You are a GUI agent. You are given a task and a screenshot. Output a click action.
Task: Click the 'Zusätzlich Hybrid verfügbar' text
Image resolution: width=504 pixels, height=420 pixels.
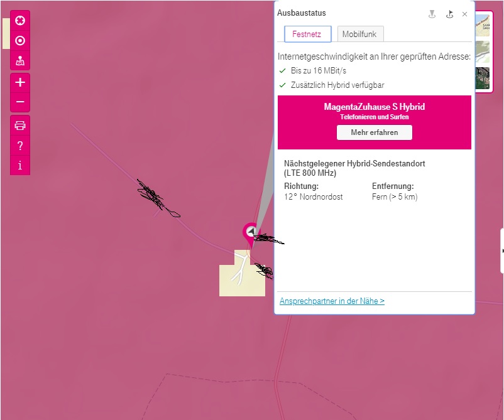click(x=337, y=85)
